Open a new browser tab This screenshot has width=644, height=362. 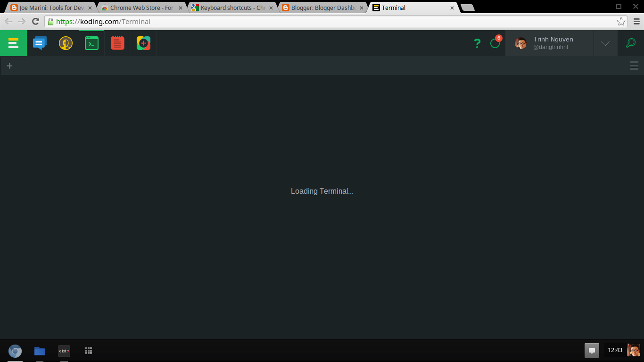(467, 8)
